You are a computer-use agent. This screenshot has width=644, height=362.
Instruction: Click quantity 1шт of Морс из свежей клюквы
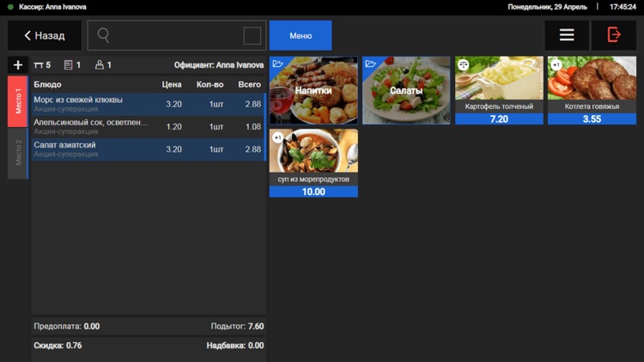[216, 105]
